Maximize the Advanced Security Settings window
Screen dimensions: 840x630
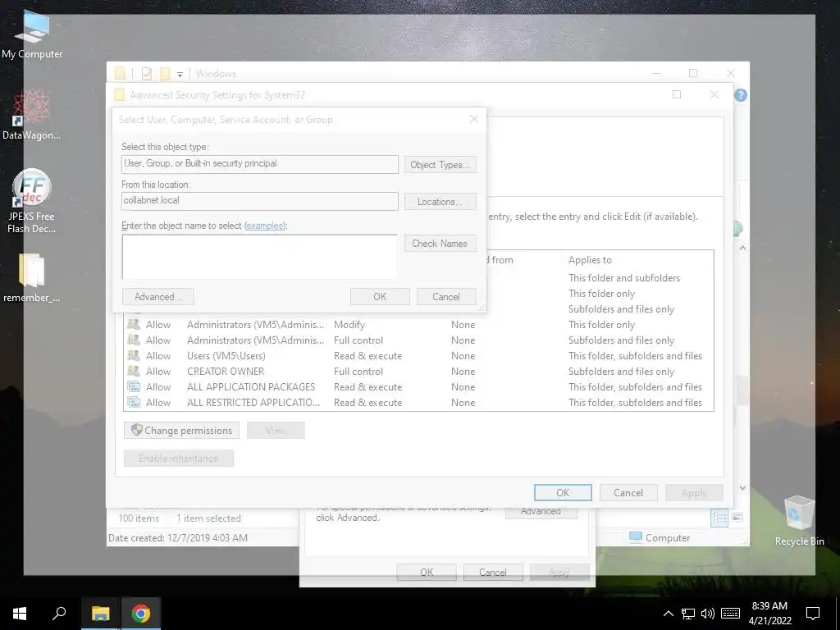[677, 95]
